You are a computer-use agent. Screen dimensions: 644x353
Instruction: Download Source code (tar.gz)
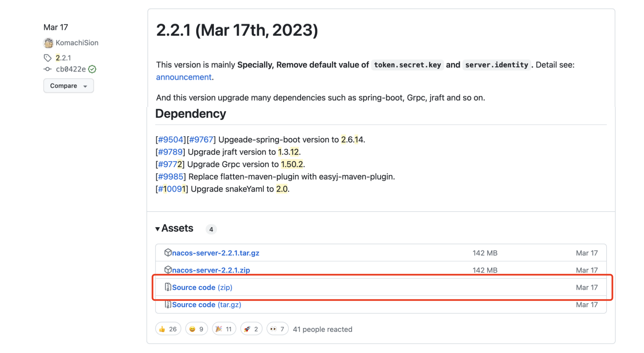tap(207, 305)
